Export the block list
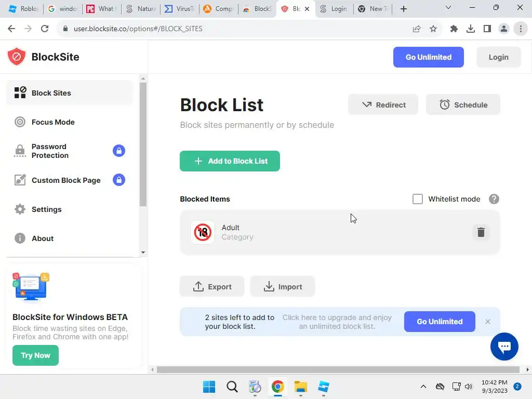 212,286
